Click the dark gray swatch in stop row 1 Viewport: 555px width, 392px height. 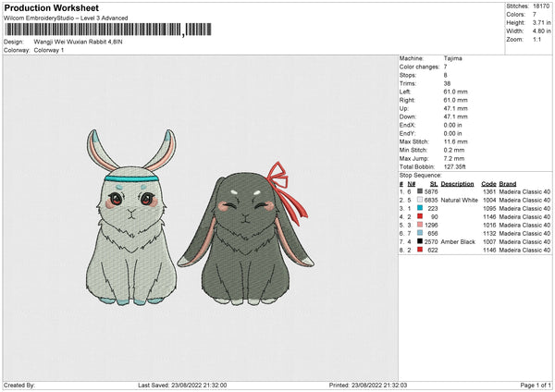[420, 191]
